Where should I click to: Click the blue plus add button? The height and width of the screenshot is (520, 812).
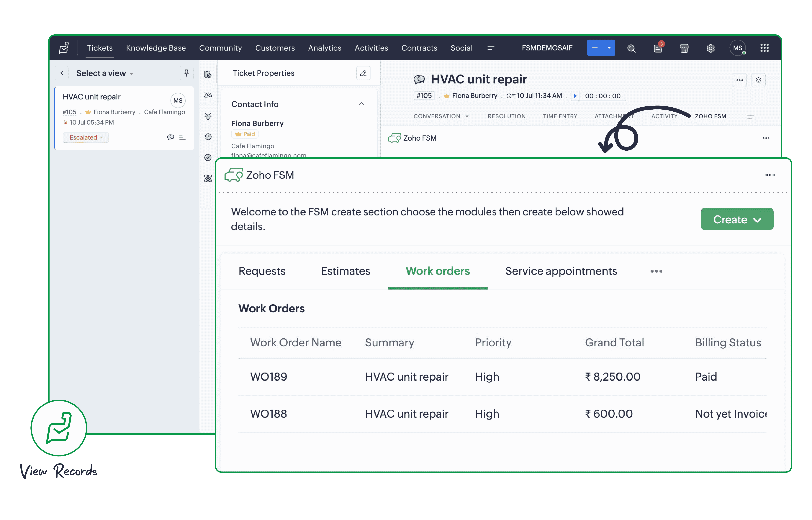[x=595, y=48]
